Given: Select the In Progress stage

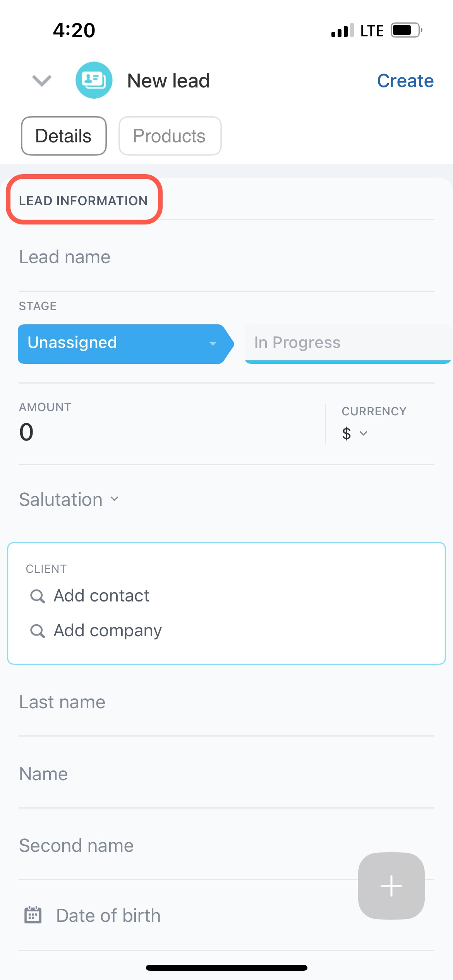Looking at the screenshot, I should [x=347, y=343].
